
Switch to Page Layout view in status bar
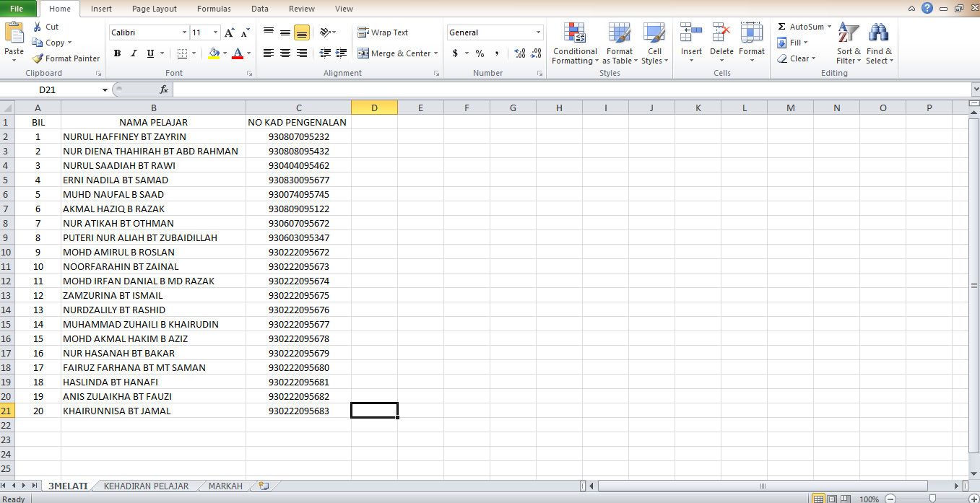(x=831, y=499)
